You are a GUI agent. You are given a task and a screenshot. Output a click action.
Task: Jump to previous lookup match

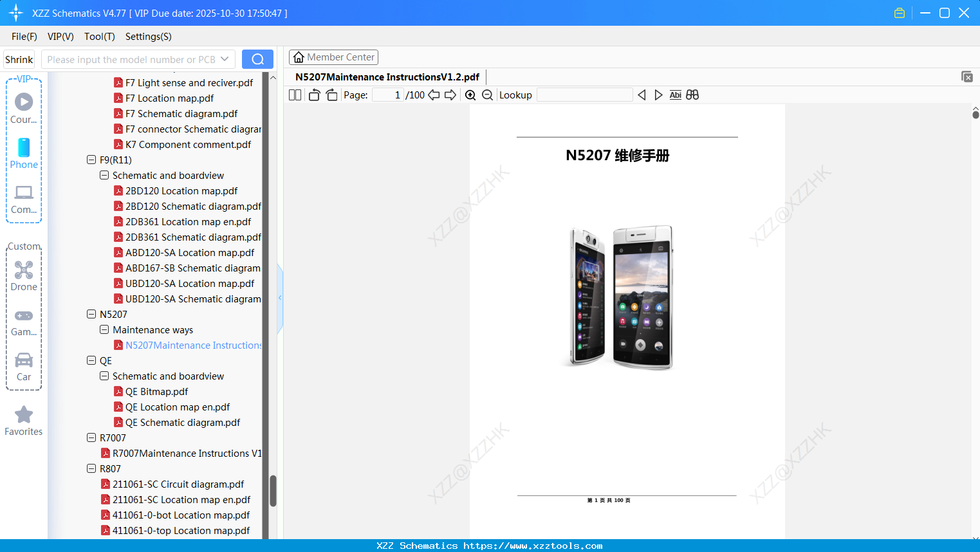tap(642, 95)
